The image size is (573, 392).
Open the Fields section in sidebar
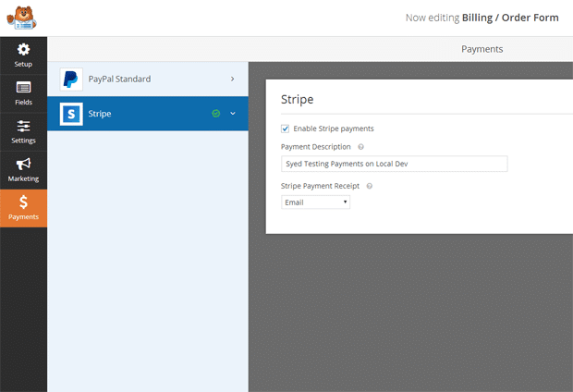(23, 93)
